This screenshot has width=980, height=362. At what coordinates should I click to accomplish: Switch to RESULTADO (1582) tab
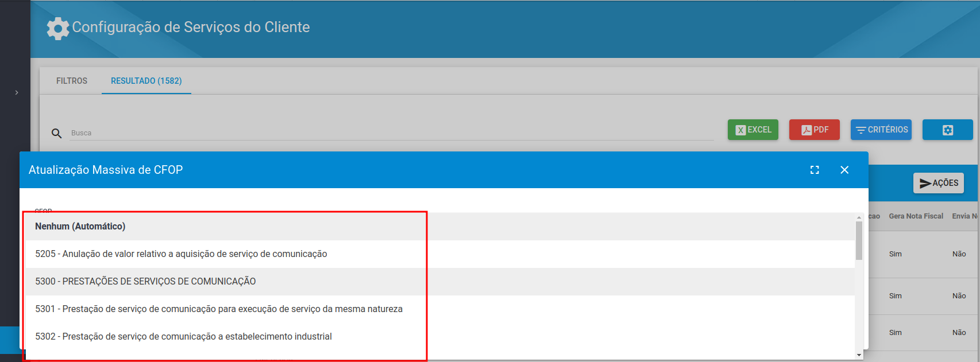(146, 81)
